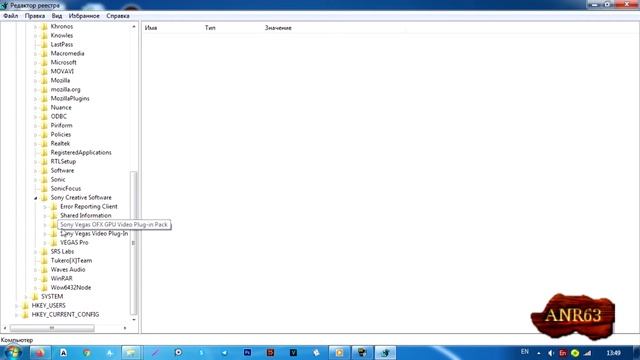Select the Sony Vegas OFX GPU Video Plug-in Pack key
Image resolution: width=640 pixels, height=360 pixels.
pyautogui.click(x=114, y=224)
